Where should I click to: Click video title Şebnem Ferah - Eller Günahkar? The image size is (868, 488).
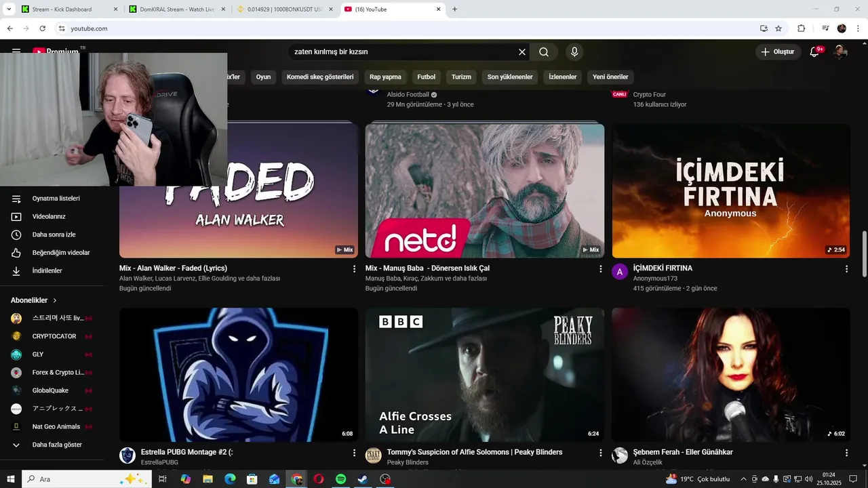tap(683, 452)
